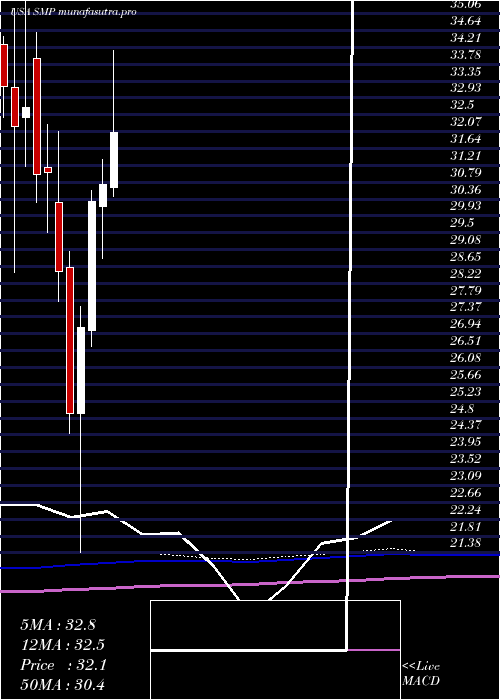Screen dimensions: 500x700
Task: Click the 29.93 price axis label
Action: point(466,206)
